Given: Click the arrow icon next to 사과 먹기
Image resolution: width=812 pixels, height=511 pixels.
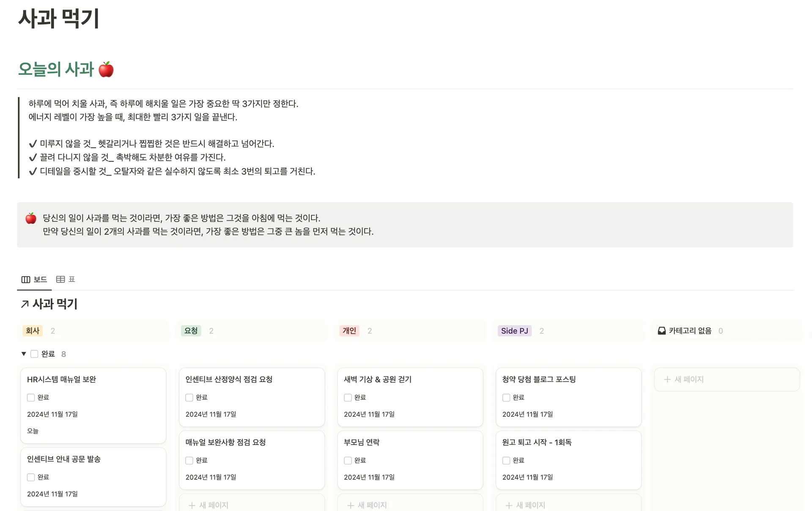Looking at the screenshot, I should (x=25, y=304).
